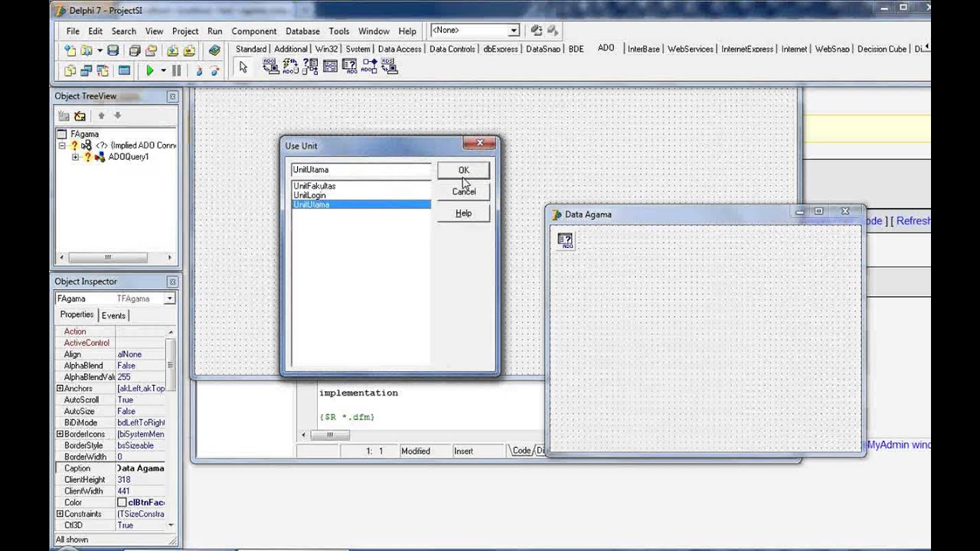The height and width of the screenshot is (551, 980).
Task: Click the Color property swatch
Action: [122, 503]
